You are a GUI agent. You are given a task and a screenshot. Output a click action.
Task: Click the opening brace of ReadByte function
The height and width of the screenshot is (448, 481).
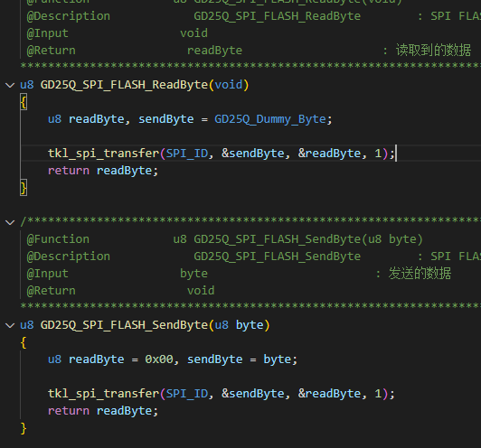(24, 102)
